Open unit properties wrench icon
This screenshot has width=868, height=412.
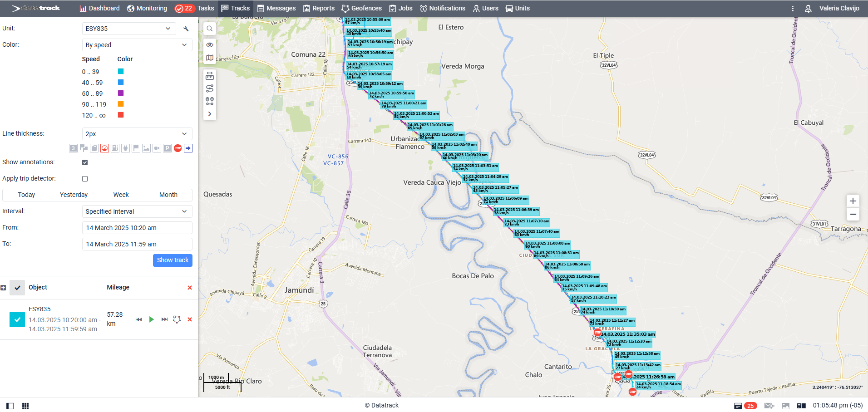[186, 29]
